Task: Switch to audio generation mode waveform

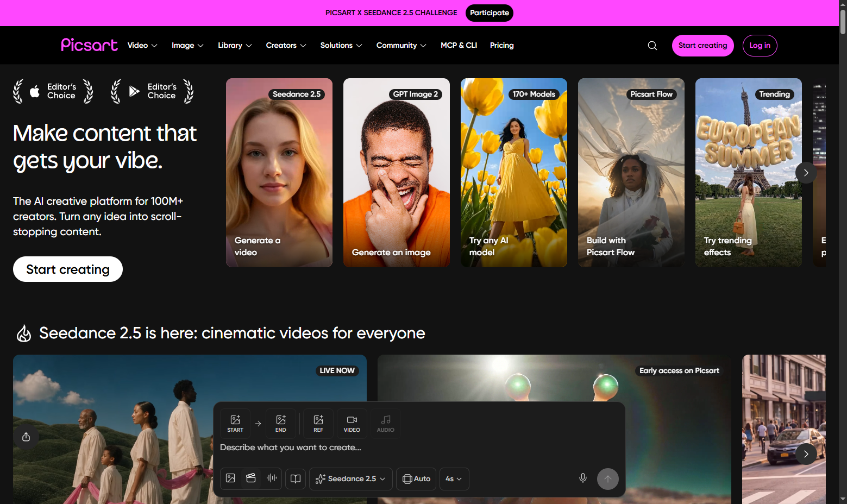Action: pos(272,478)
